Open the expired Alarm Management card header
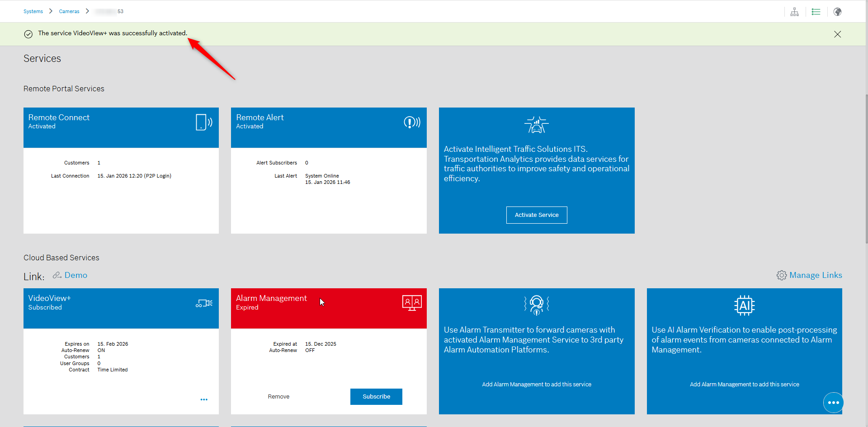The width and height of the screenshot is (868, 427). coord(329,308)
